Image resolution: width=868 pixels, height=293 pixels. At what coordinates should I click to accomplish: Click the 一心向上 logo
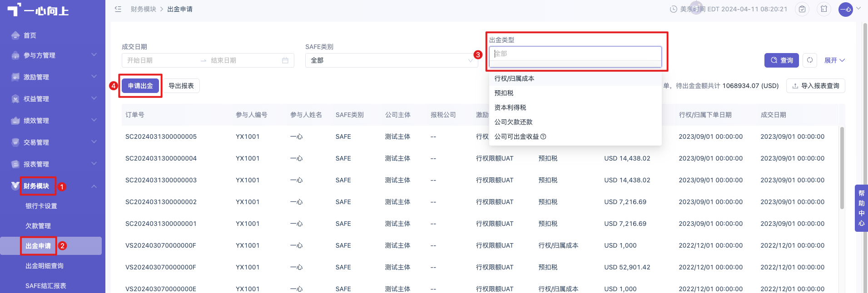[38, 10]
